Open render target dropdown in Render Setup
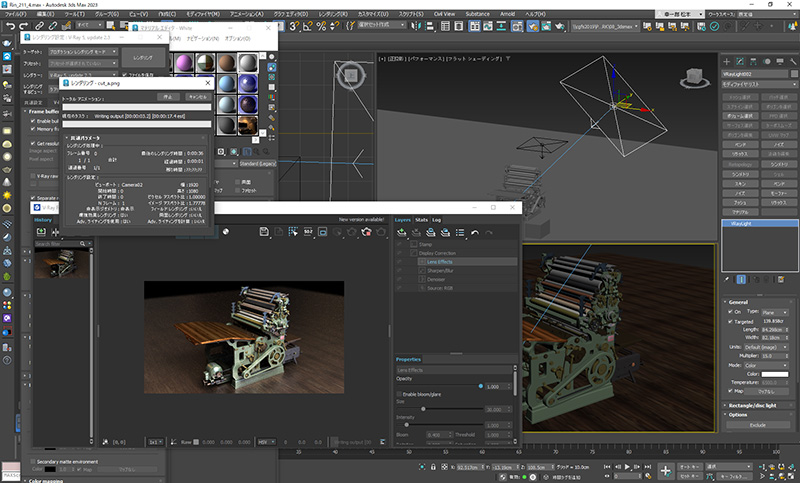This screenshot has height=483, width=800. (83, 52)
